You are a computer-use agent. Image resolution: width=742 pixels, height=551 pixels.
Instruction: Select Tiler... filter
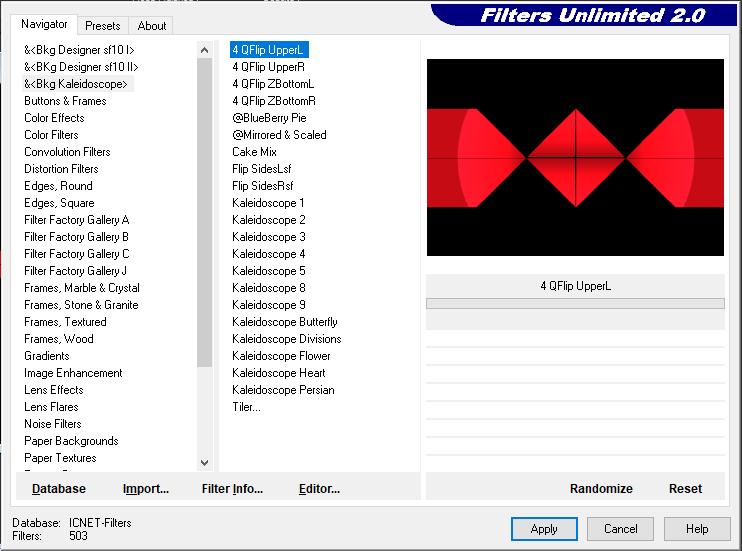coord(246,408)
